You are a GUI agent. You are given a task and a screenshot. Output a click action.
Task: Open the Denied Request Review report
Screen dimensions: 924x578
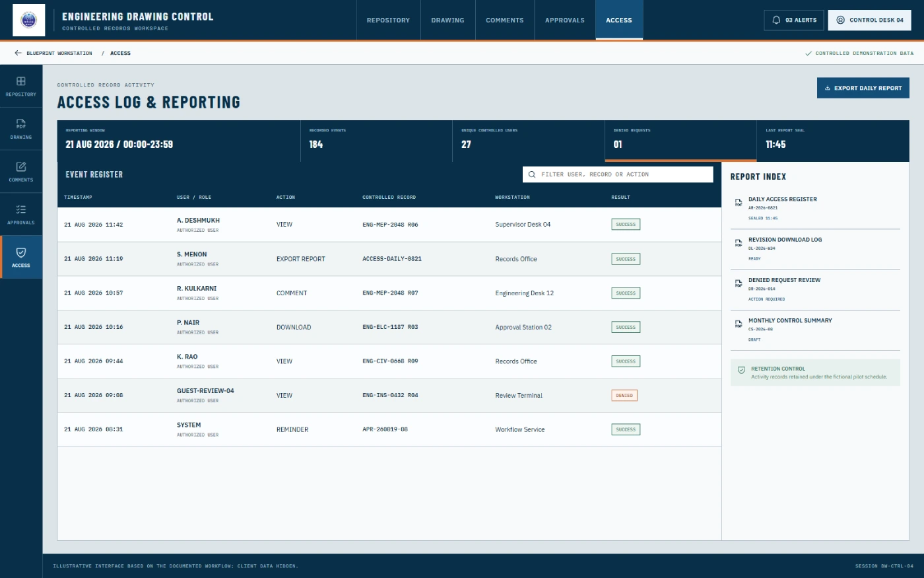coord(815,289)
